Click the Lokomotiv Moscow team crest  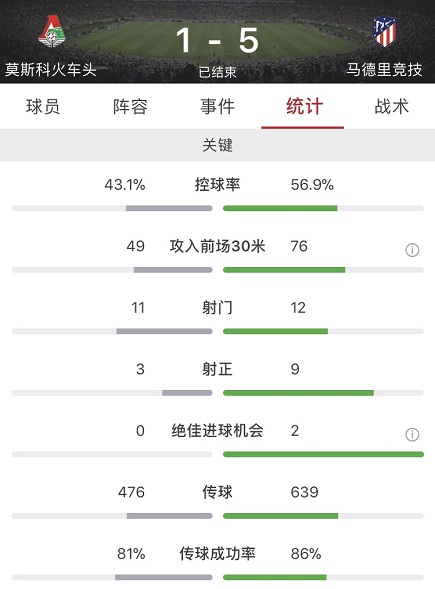coord(51,31)
